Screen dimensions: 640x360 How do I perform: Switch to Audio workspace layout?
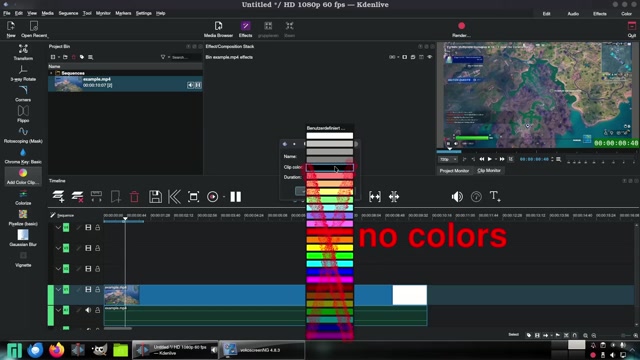click(573, 13)
